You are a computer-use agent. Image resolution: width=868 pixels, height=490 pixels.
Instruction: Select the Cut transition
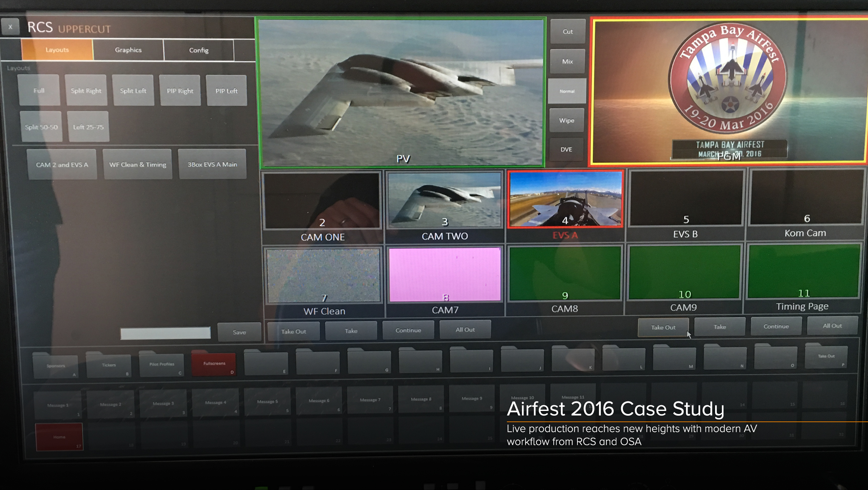coord(568,32)
